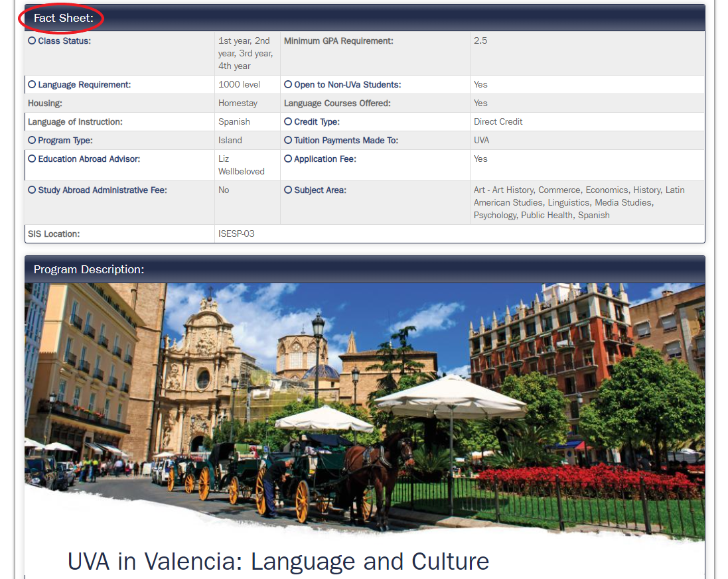Select the Direct Credit value
728x579 pixels.
(498, 121)
